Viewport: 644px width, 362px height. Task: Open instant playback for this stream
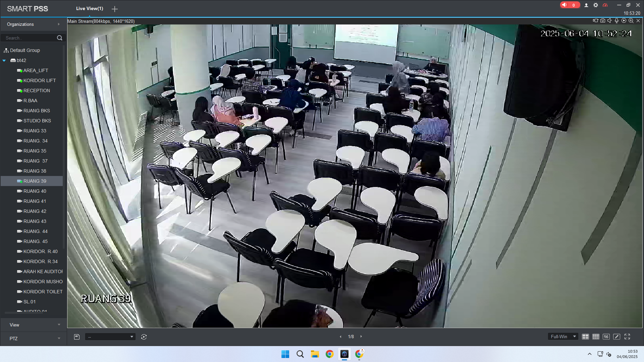tap(624, 20)
